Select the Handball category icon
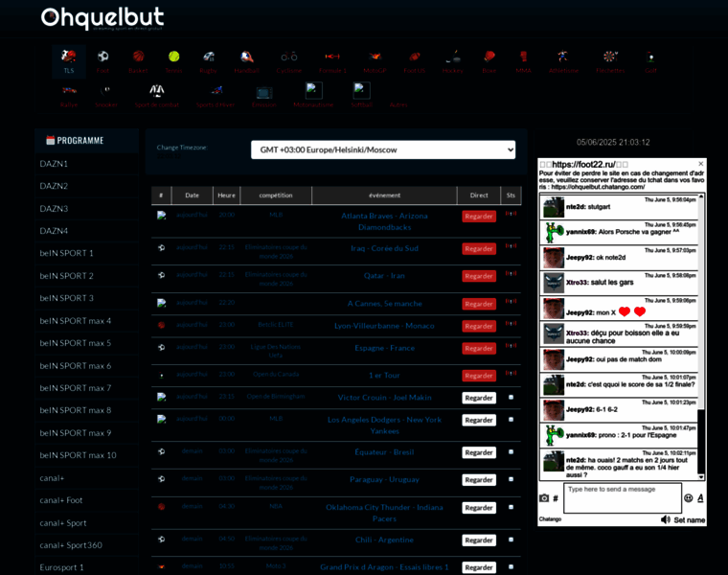The width and height of the screenshot is (728, 575). [x=246, y=57]
